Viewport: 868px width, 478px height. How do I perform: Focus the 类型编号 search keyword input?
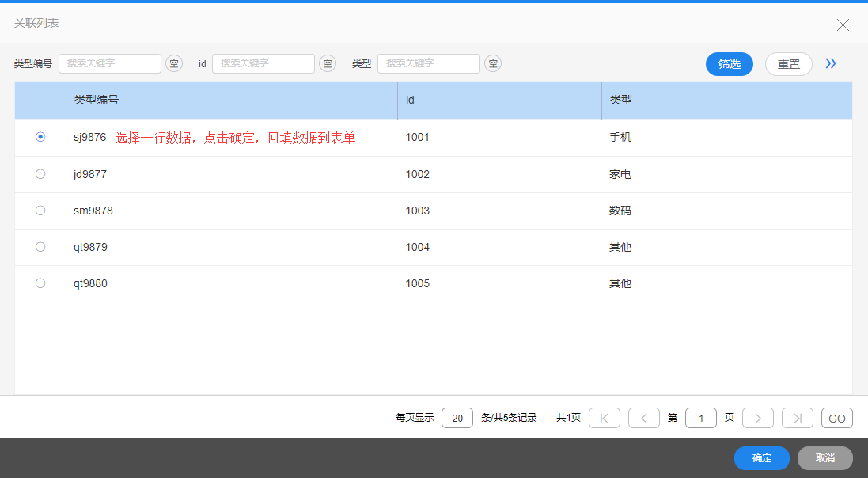110,63
